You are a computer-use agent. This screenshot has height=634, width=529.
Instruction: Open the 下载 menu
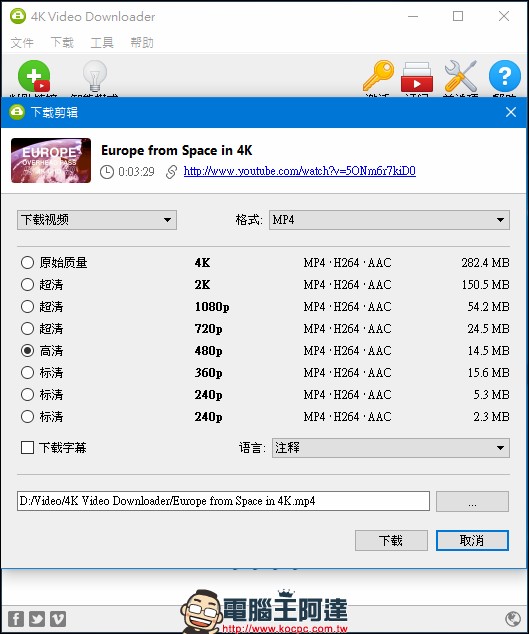[62, 42]
